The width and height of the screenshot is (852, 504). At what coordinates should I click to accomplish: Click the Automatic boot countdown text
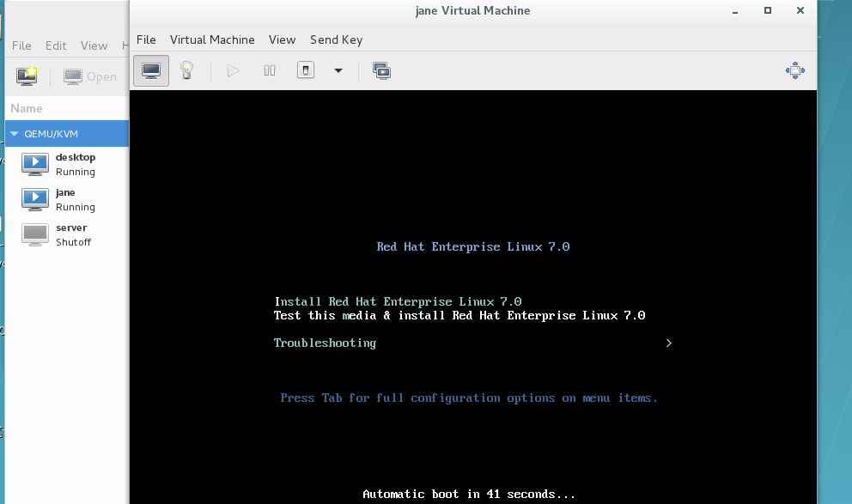click(468, 495)
